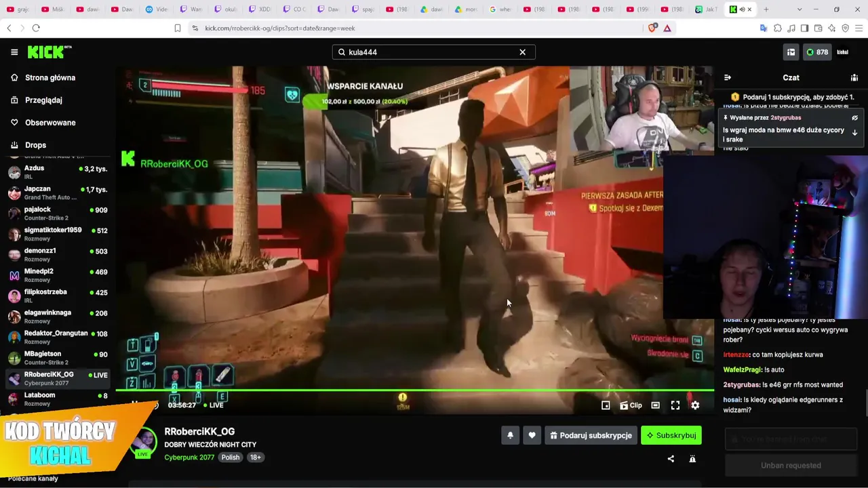Reload the browser page

(36, 28)
